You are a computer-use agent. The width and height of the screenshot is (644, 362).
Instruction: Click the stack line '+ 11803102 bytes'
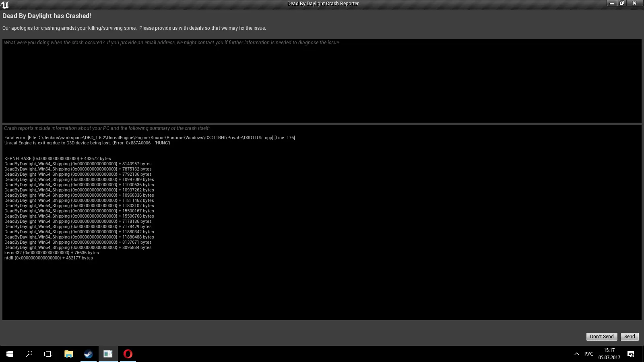pos(79,206)
